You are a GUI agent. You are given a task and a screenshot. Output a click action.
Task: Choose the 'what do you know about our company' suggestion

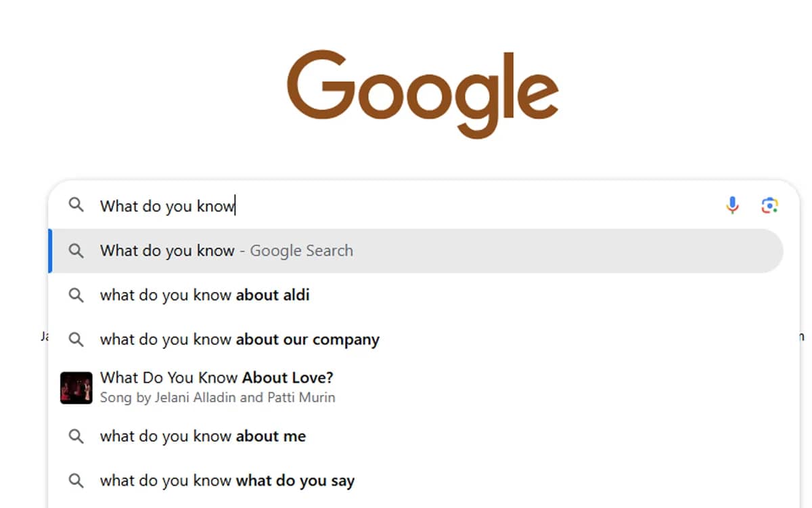pyautogui.click(x=239, y=339)
